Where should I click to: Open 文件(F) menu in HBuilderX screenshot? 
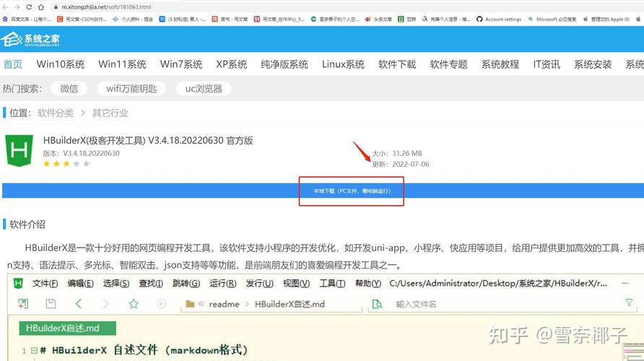click(45, 283)
